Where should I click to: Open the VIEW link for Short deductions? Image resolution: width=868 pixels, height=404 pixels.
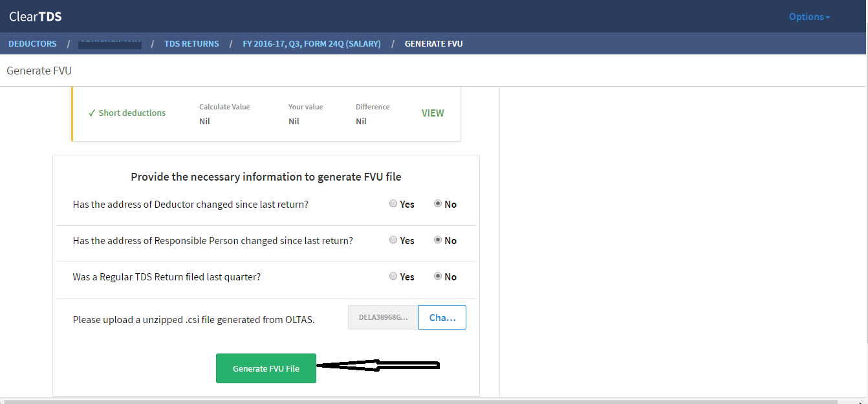433,113
